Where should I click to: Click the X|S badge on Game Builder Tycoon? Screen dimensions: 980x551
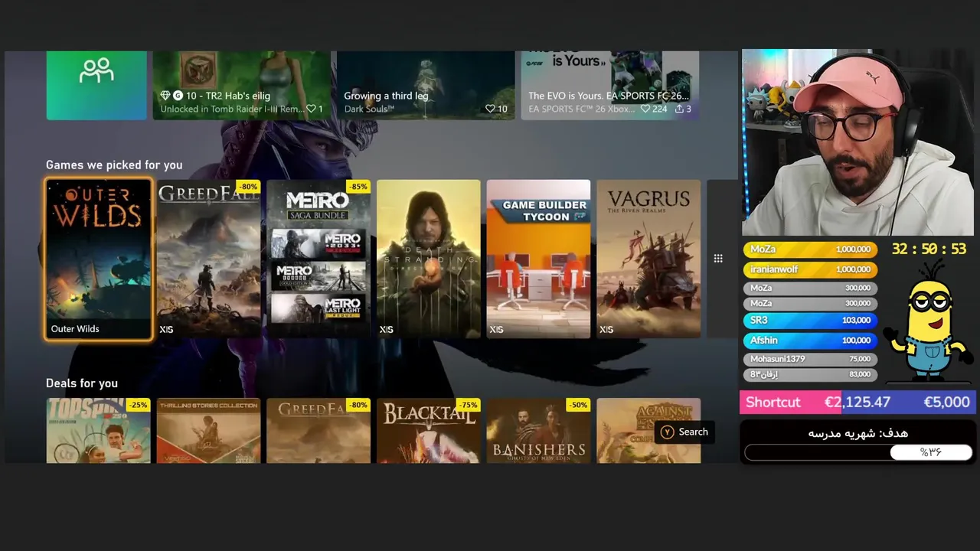tap(497, 329)
